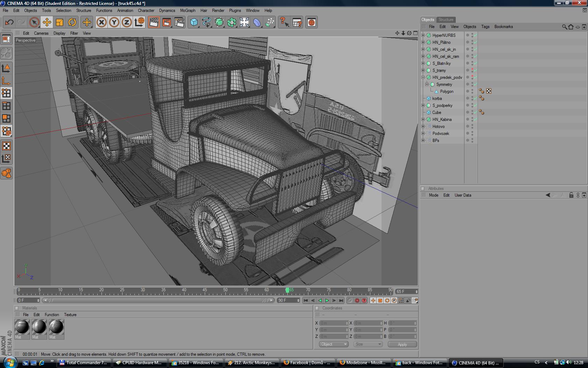Toggle Z axis lock

(127, 22)
